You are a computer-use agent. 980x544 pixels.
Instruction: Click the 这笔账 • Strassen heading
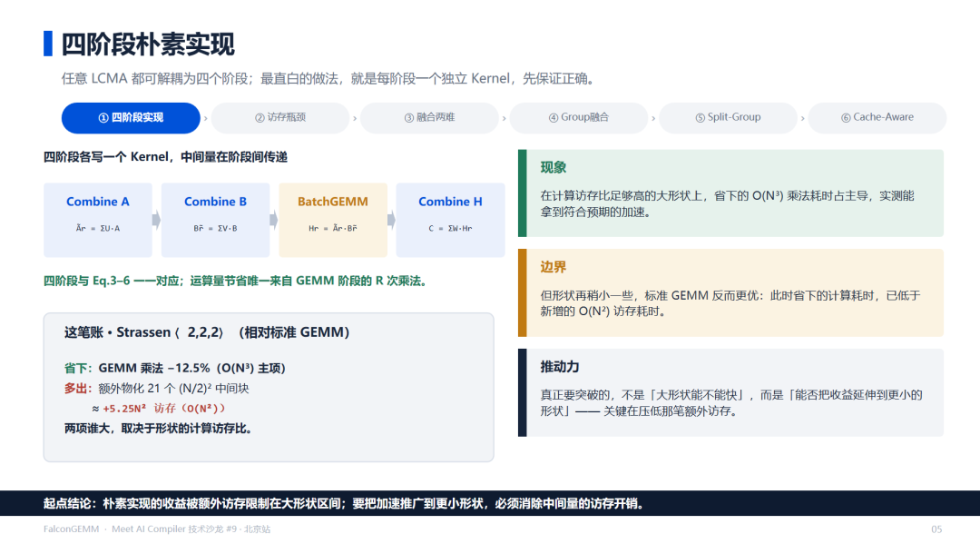click(207, 332)
